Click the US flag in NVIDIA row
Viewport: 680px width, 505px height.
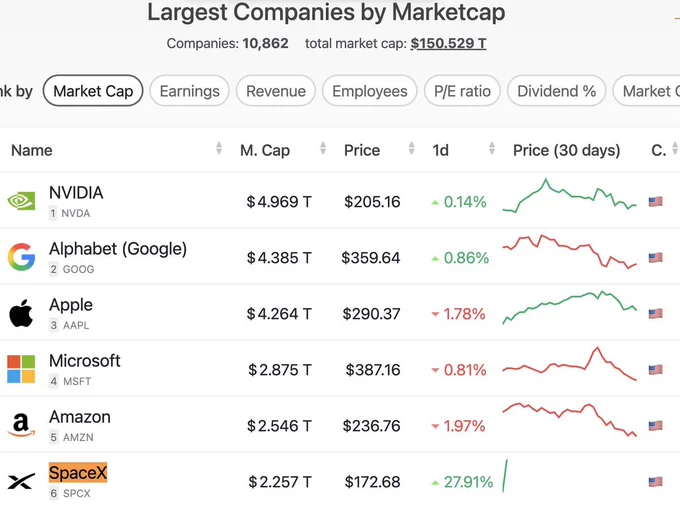pos(655,201)
